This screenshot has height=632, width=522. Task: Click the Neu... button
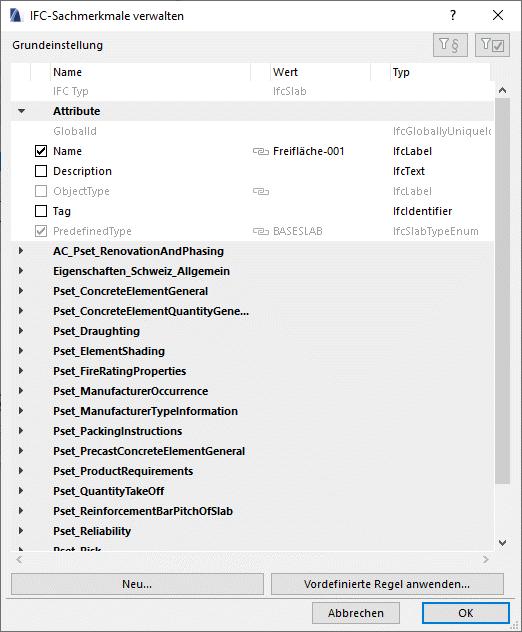137,584
